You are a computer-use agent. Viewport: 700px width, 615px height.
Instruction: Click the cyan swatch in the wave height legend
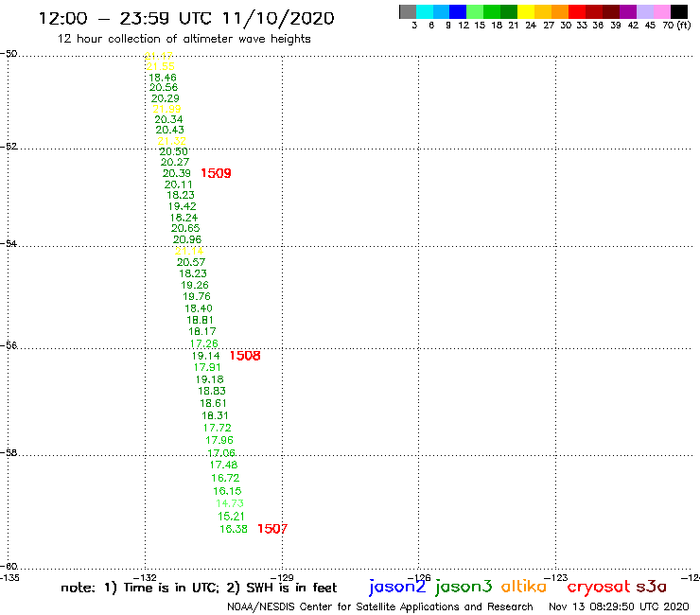point(424,11)
